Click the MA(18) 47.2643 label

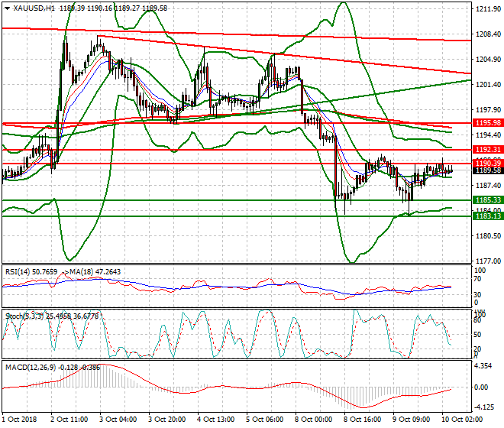point(95,272)
